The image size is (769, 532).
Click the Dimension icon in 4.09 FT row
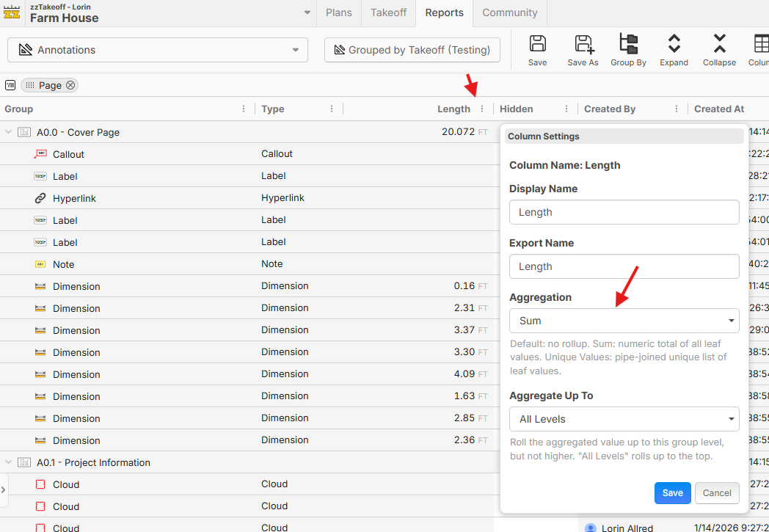pyautogui.click(x=40, y=375)
